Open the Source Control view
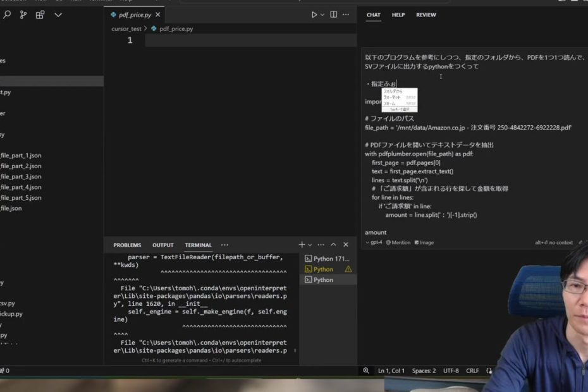Image resolution: width=588 pixels, height=392 pixels. [23, 15]
